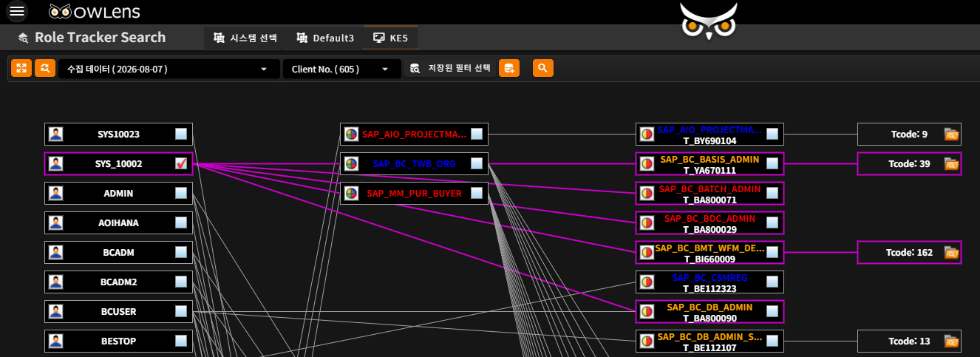Viewport: 980px width, 357px height.
Task: Click the fit-to-screen orange icon
Action: [x=21, y=68]
